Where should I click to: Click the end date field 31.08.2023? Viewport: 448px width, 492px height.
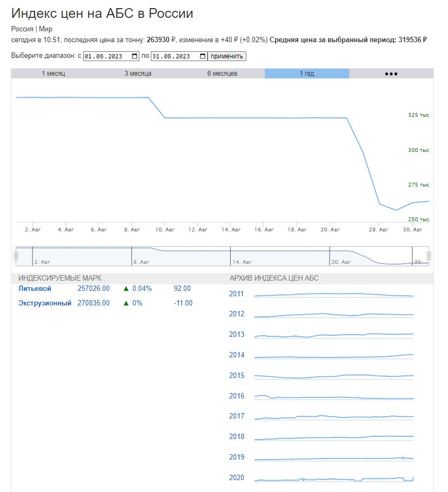[179, 56]
